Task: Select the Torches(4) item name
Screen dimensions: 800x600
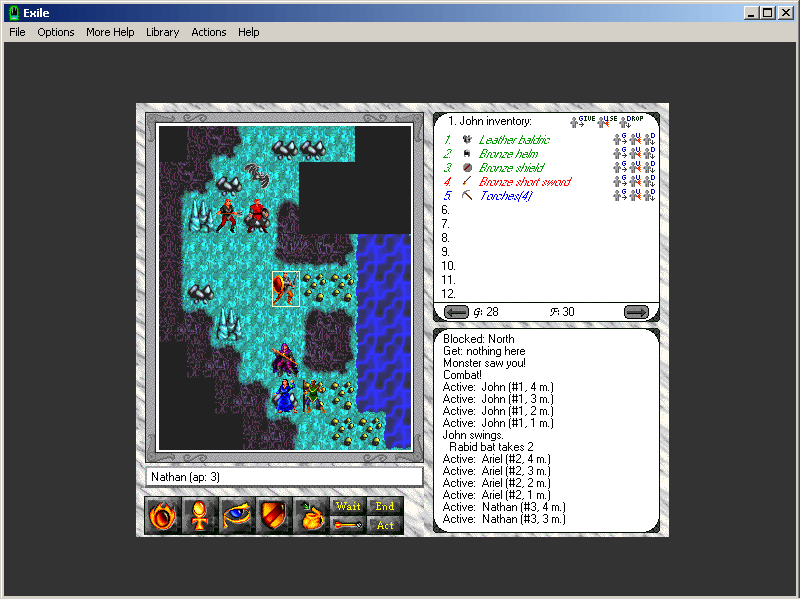Action: click(506, 196)
